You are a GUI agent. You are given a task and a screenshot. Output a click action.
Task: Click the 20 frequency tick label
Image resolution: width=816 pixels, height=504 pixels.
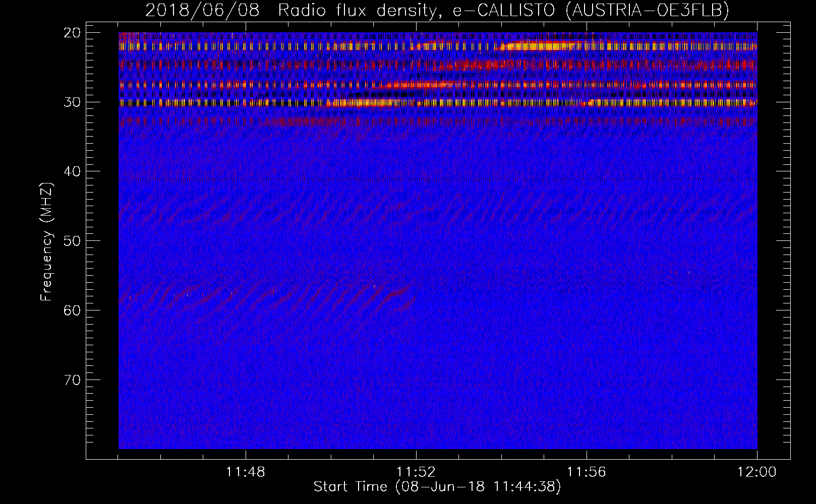tap(73, 33)
